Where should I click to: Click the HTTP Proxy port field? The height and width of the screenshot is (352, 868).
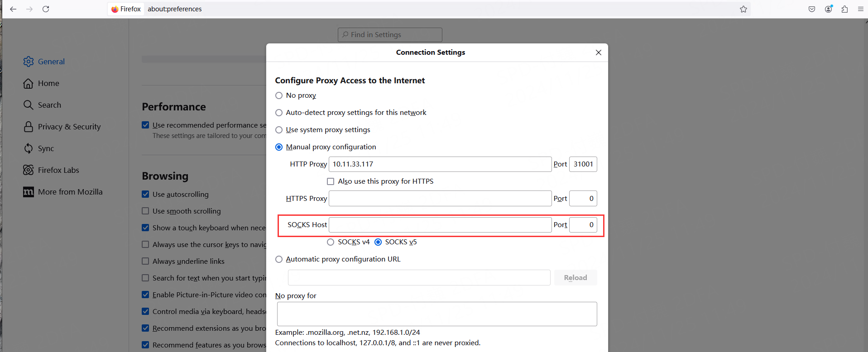[583, 164]
